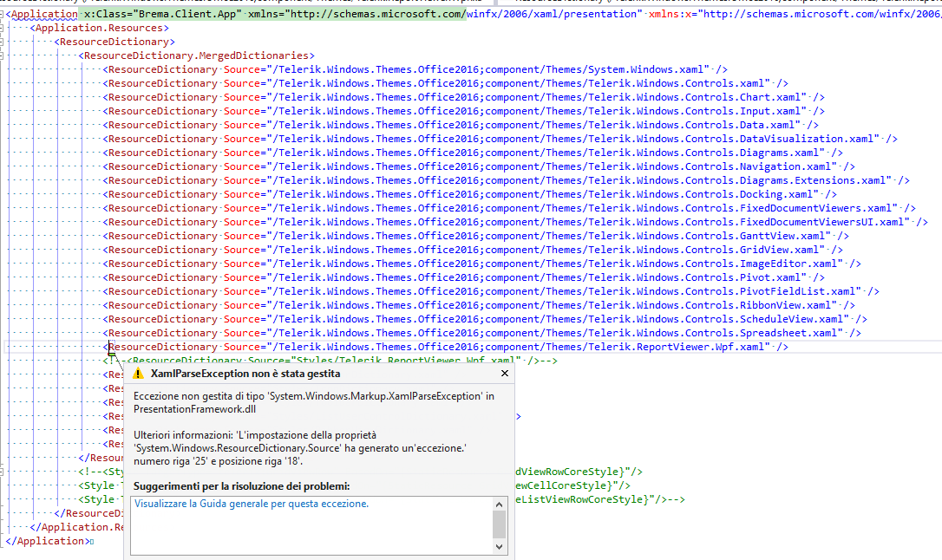Screen dimensions: 942x560
Task: Open 'Visualizzare la Guida generale per questa eccezione' link
Action: pos(252,504)
